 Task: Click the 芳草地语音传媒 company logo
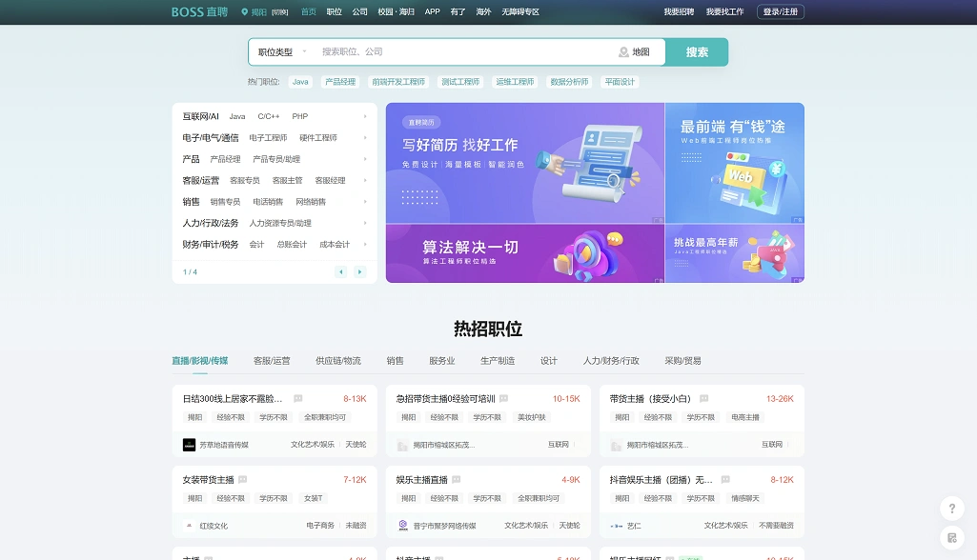click(189, 445)
